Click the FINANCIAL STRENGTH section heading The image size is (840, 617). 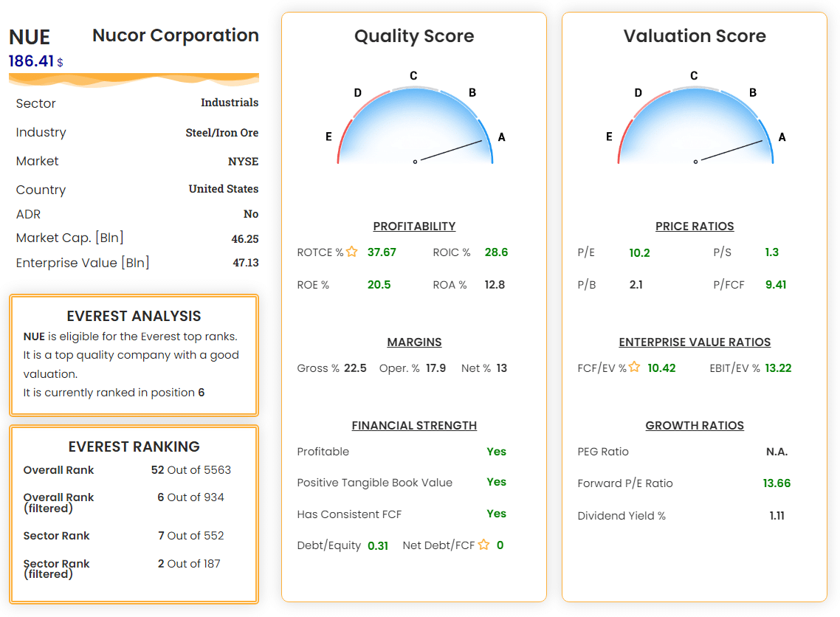click(414, 425)
